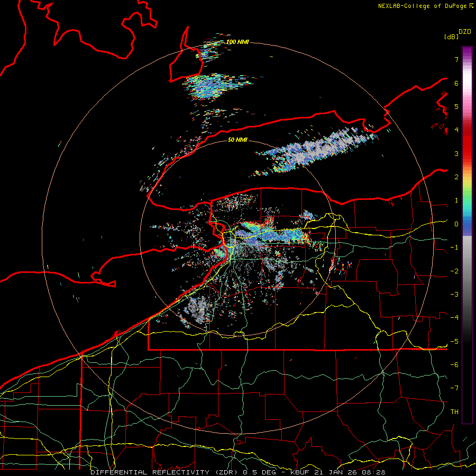The height and width of the screenshot is (476, 476).
Task: Click the KBUF radar site identifier
Action: (x=299, y=472)
